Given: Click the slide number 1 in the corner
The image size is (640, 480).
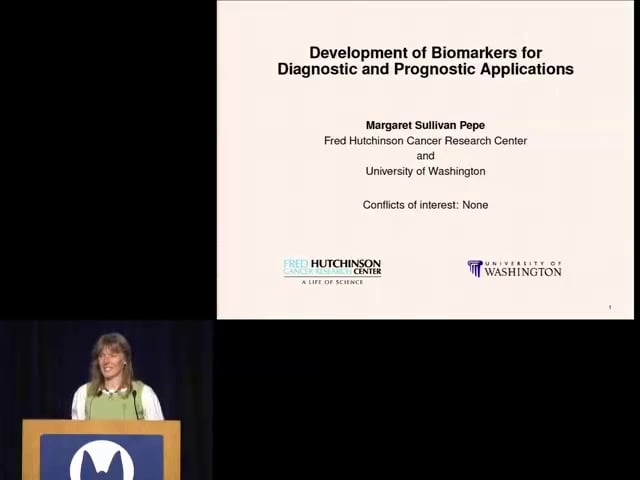Looking at the screenshot, I should [610, 307].
